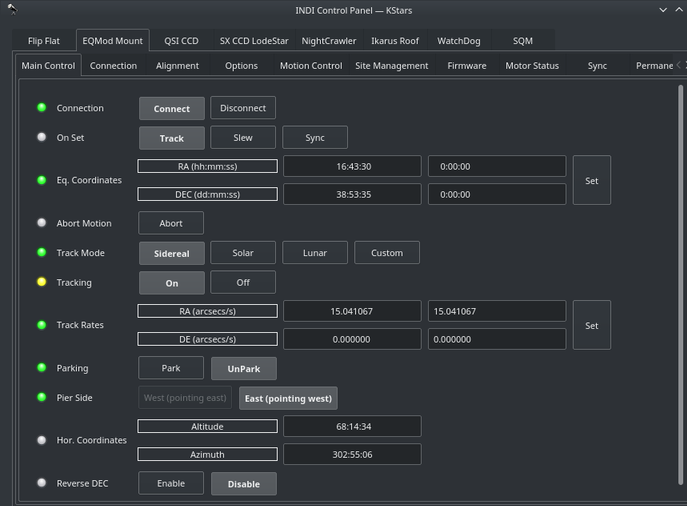The height and width of the screenshot is (506, 687).
Task: Click the Parking status light
Action: coord(41,368)
